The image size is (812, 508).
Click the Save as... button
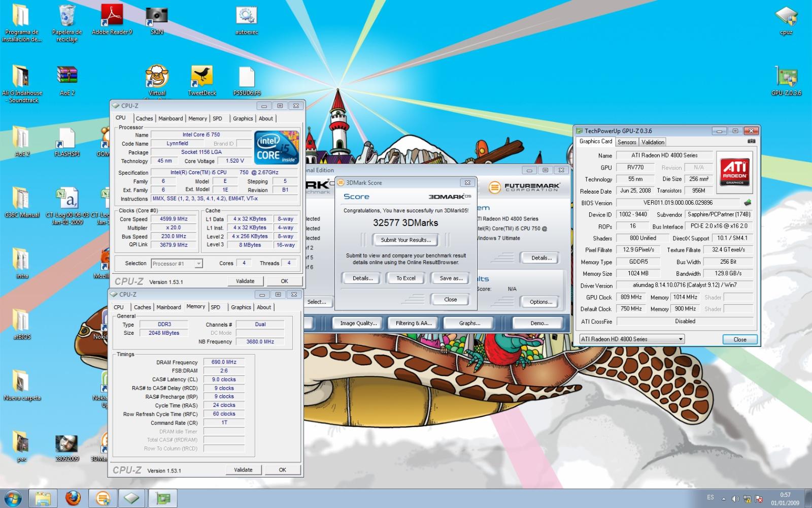451,278
